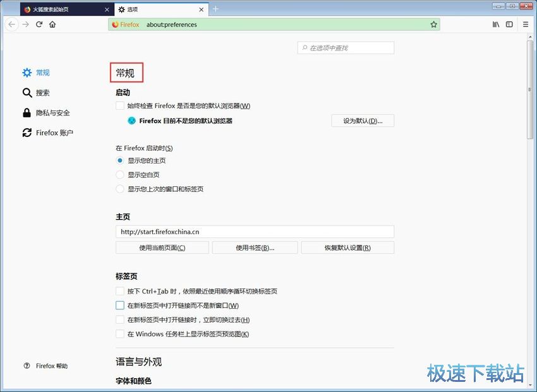Viewport: 537px width, 392px height.
Task: Click the Firefox 帮助 question mark icon
Action: [27, 365]
